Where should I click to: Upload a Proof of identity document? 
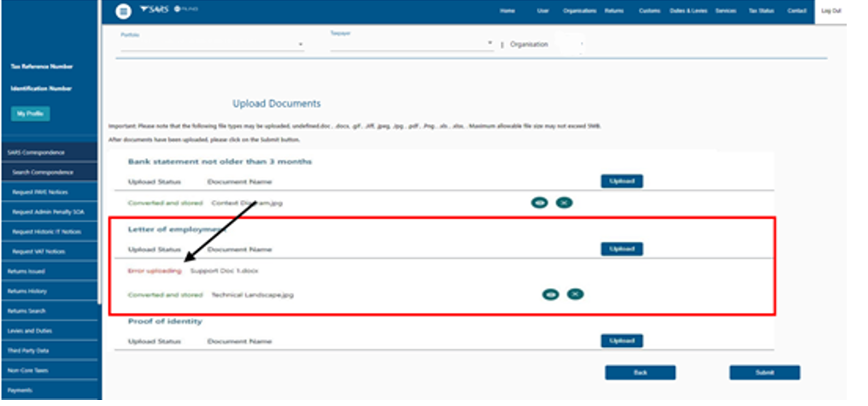click(621, 340)
